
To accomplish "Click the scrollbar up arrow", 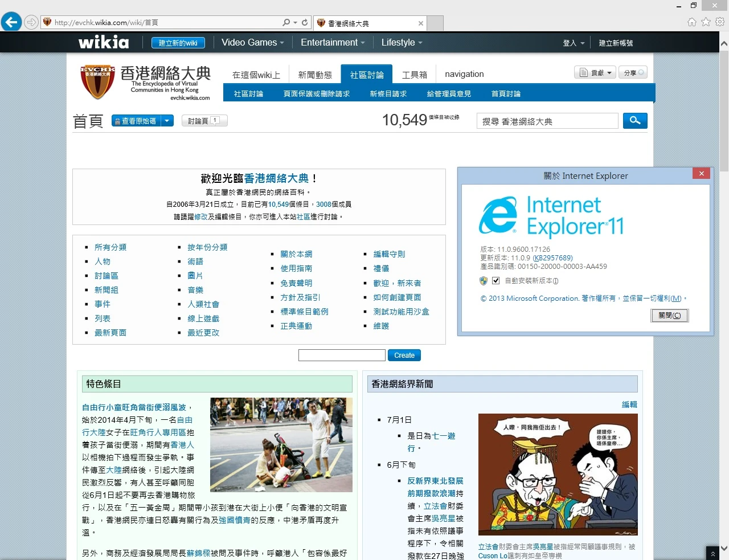I will [x=724, y=43].
